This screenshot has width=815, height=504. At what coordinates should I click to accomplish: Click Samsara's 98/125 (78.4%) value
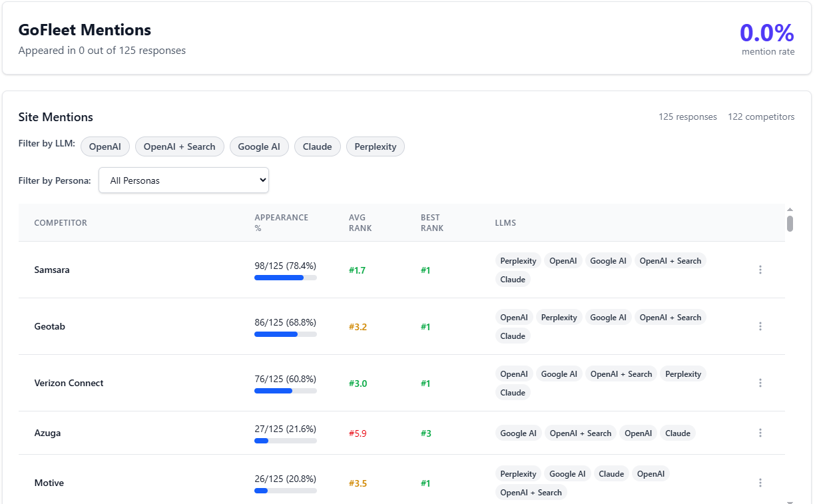285,266
